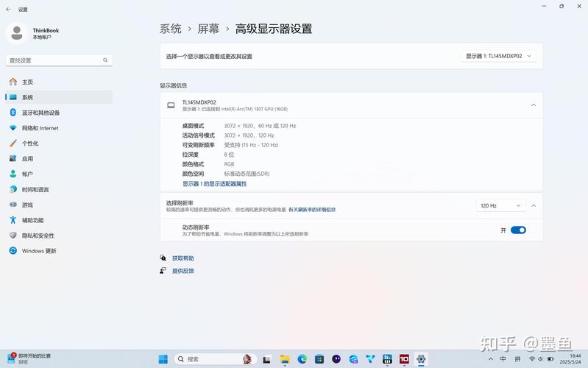Open the ThinkBook local account profile
The height and width of the screenshot is (368, 588).
click(x=33, y=33)
